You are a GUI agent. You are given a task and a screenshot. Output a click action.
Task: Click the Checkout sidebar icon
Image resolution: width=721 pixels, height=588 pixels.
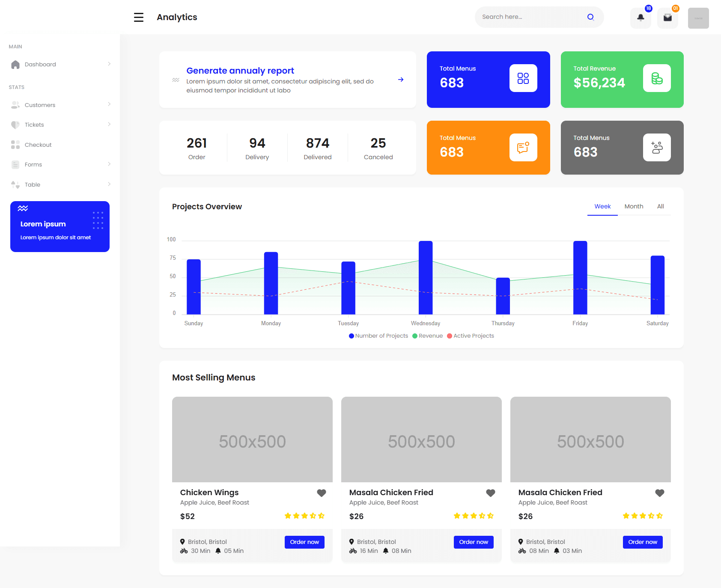coord(15,145)
